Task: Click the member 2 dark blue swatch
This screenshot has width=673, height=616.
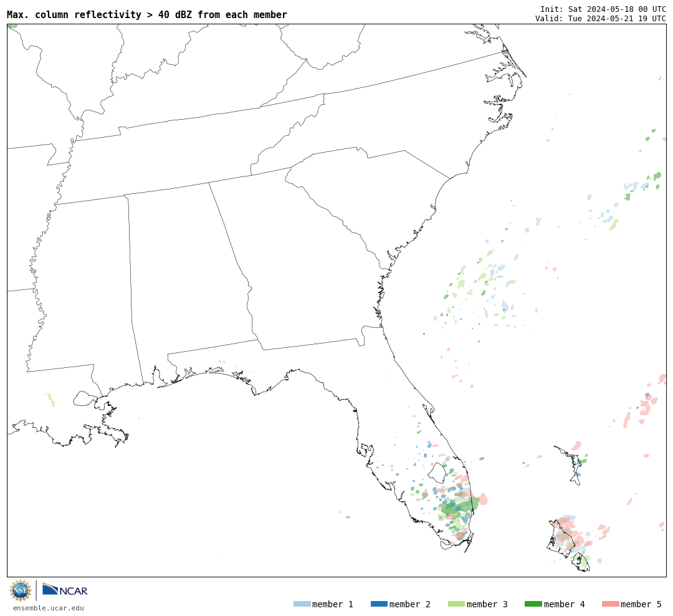Action: click(x=379, y=604)
